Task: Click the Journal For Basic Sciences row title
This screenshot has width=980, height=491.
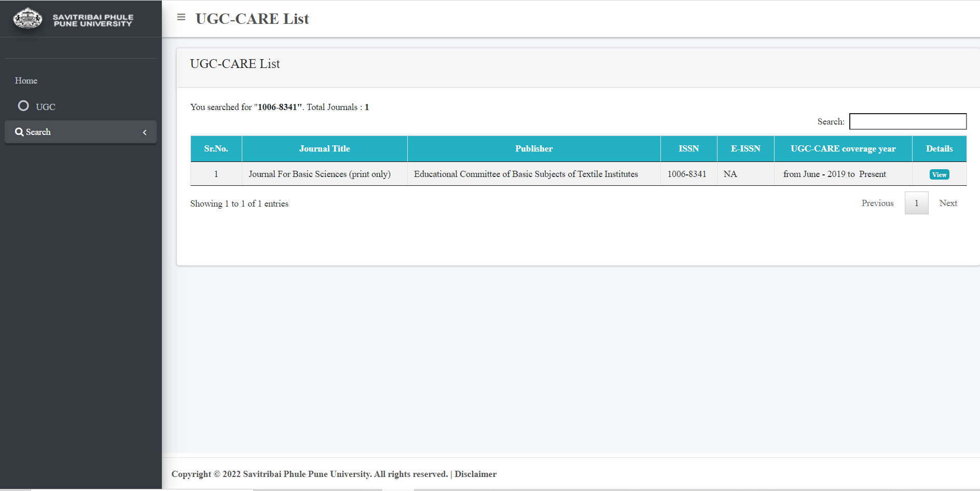Action: [319, 174]
